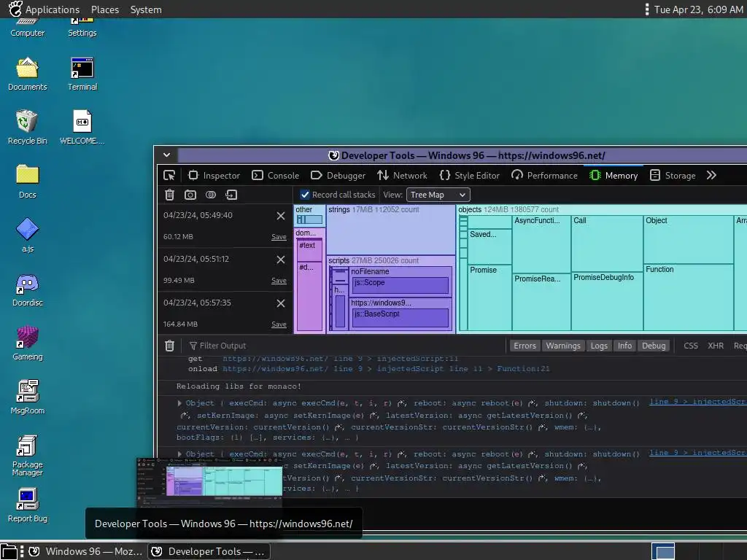
Task: Click the compare snapshots icon
Action: [211, 195]
